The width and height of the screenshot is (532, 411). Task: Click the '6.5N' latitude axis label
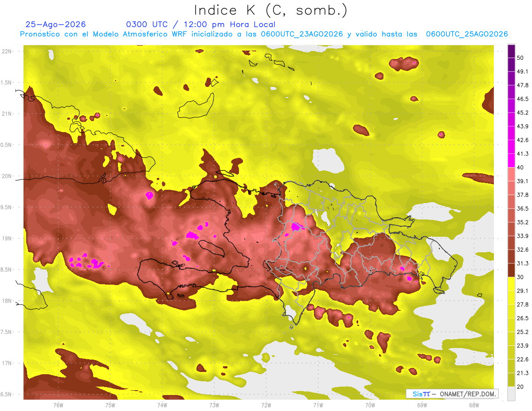(7, 394)
